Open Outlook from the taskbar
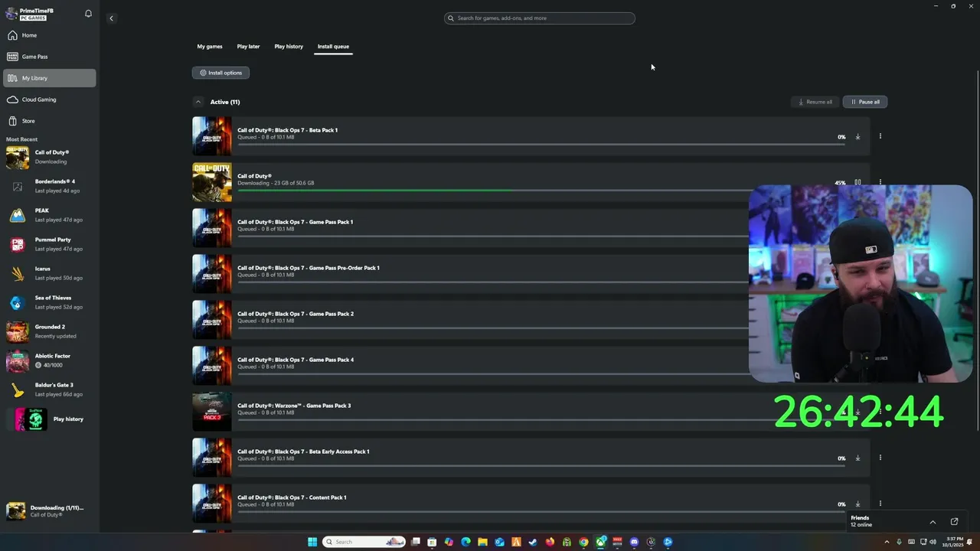 [x=499, y=542]
